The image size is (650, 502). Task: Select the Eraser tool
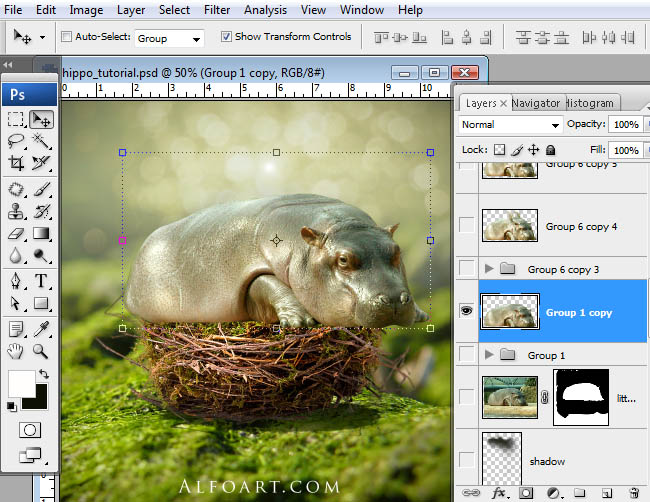click(16, 234)
